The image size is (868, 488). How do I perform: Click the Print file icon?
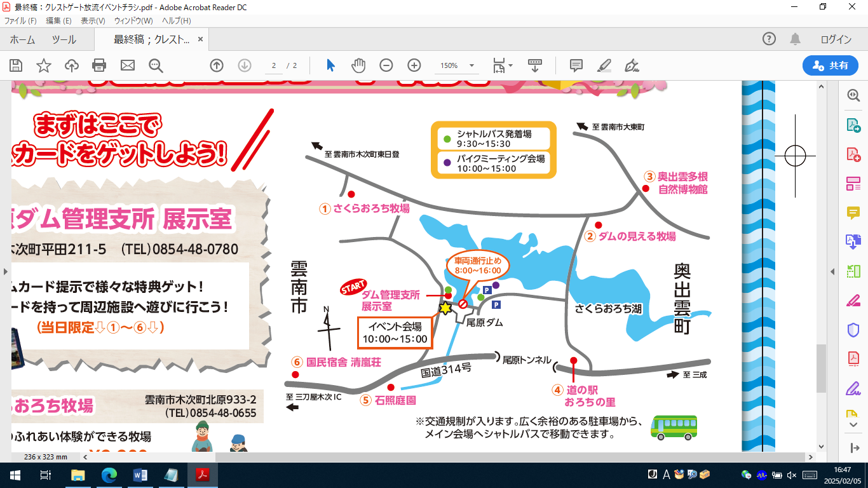[x=99, y=65]
